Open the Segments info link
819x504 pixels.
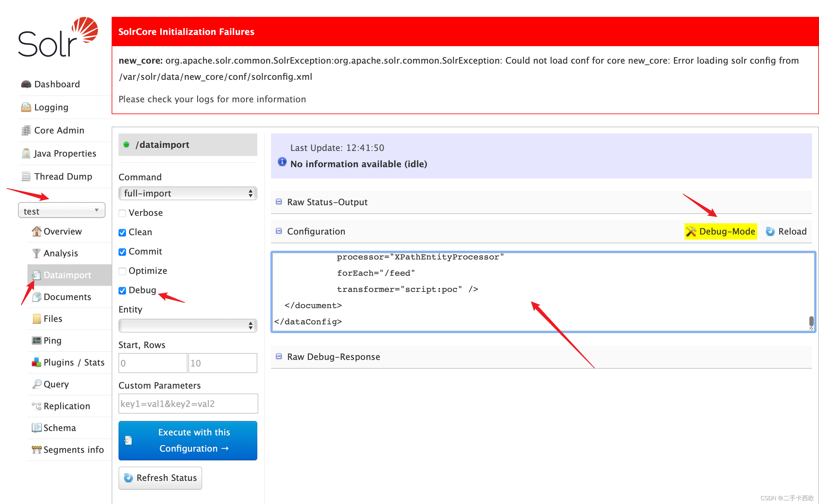[74, 449]
